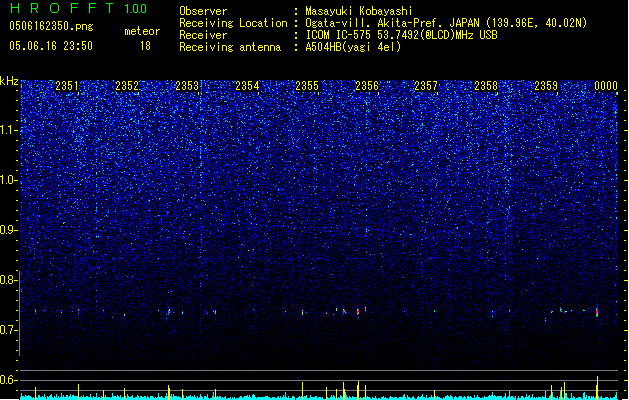The width and height of the screenshot is (629, 400).
Task: Click the 0000 time marker
Action: pos(606,86)
